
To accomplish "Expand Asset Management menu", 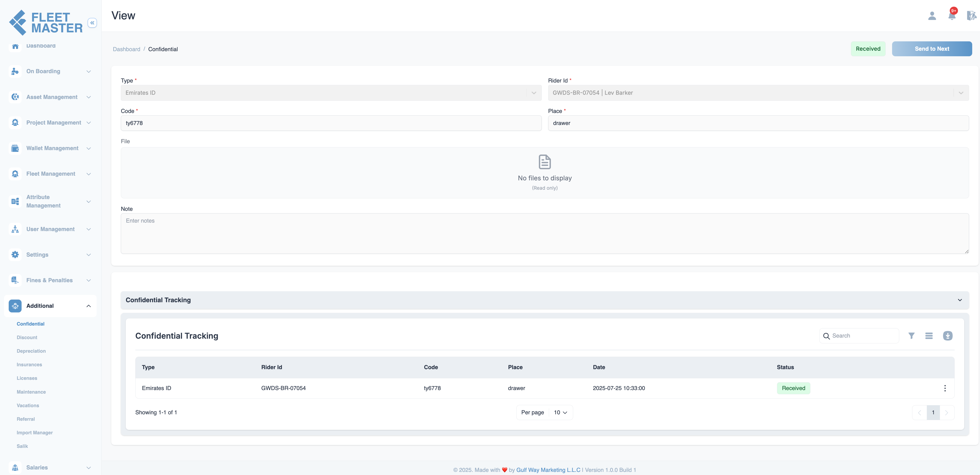I will click(x=89, y=97).
